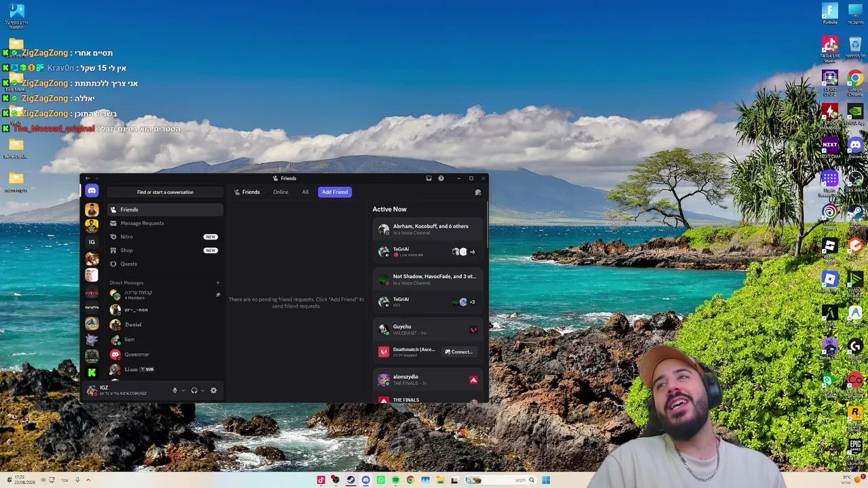Open the Windows Start menu
This screenshot has height=488, width=868.
[546, 480]
